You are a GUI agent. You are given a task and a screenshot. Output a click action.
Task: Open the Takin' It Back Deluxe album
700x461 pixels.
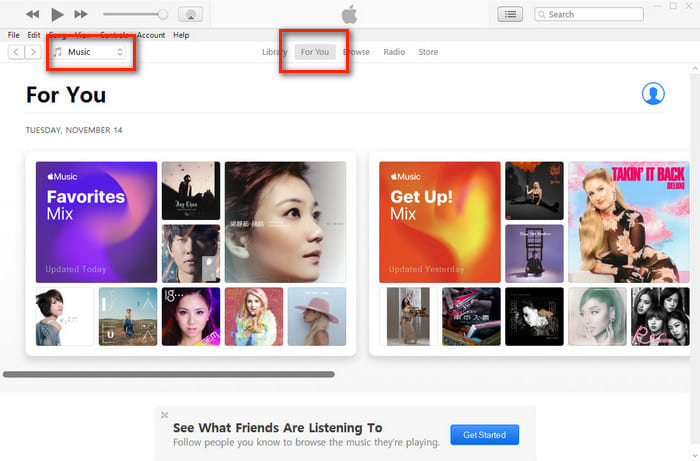click(x=629, y=222)
